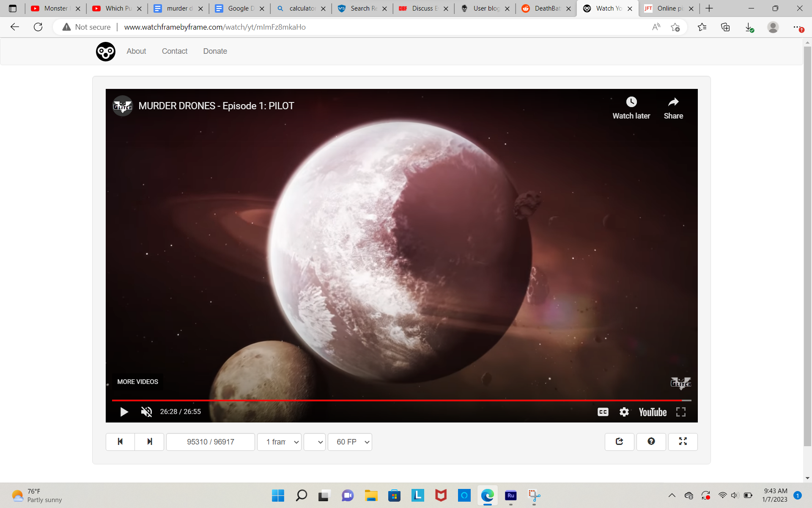Click the page vertical scrollbar

point(807,246)
